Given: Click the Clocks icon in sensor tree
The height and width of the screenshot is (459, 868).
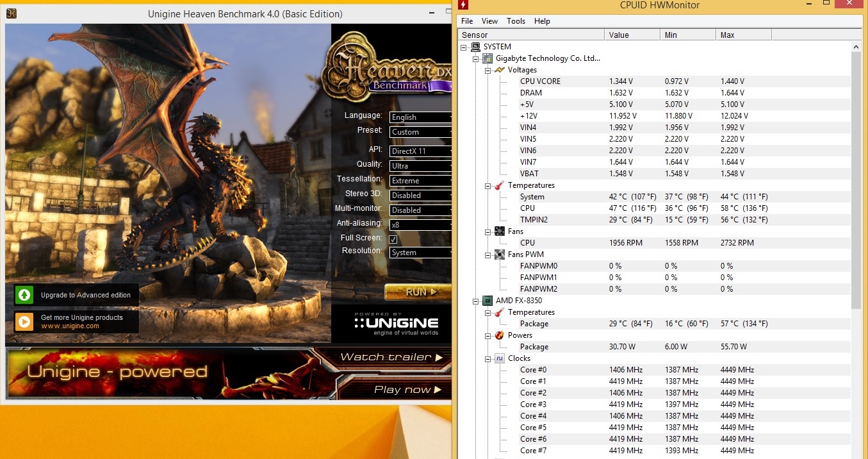Looking at the screenshot, I should coord(500,358).
